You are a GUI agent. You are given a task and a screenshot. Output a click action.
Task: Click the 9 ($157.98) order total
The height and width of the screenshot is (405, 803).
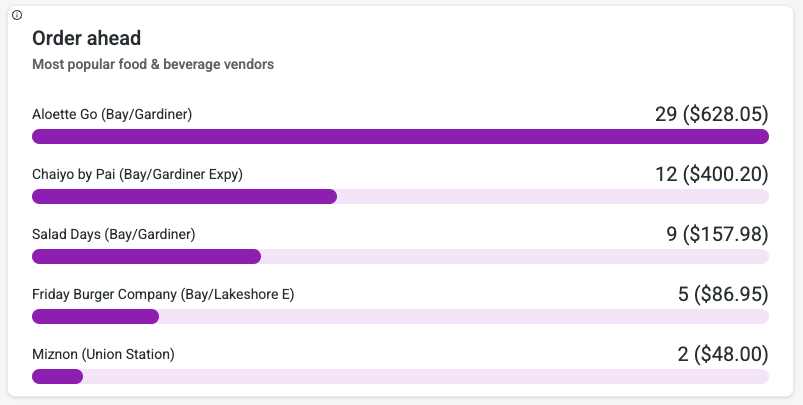click(x=717, y=234)
